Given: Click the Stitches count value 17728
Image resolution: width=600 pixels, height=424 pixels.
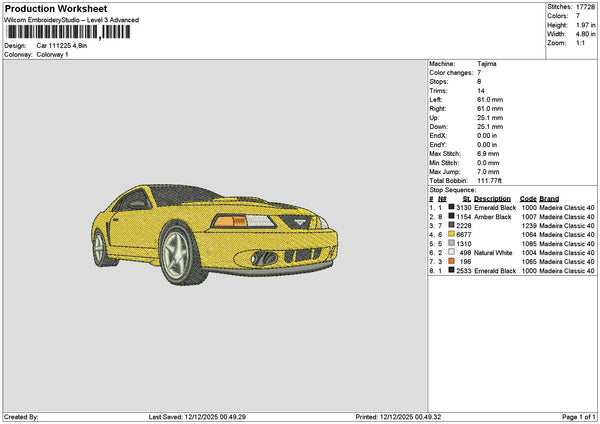Looking at the screenshot, I should pos(587,7).
